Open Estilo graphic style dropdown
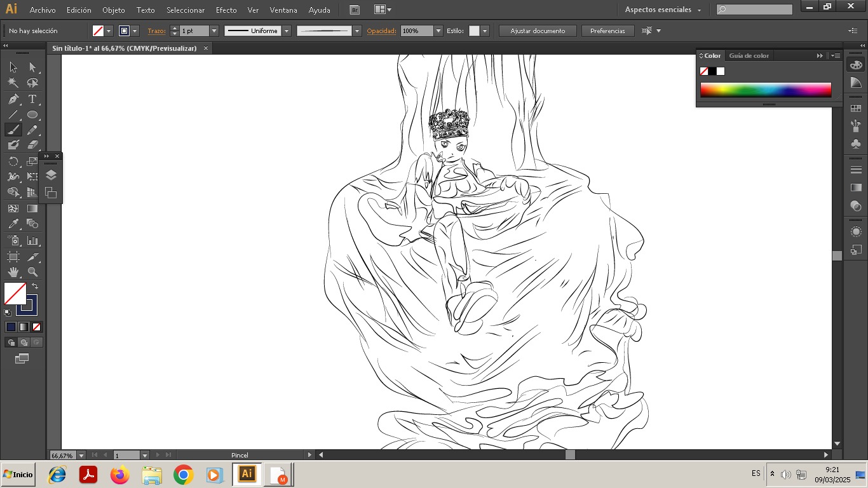The image size is (868, 488). tap(485, 30)
